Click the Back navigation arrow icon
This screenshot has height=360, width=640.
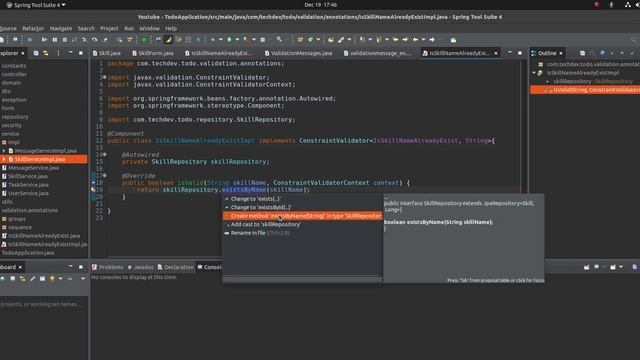coord(415,40)
